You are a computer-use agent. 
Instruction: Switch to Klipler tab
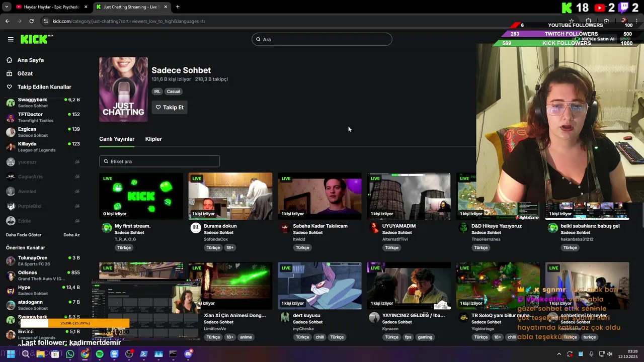(x=153, y=139)
